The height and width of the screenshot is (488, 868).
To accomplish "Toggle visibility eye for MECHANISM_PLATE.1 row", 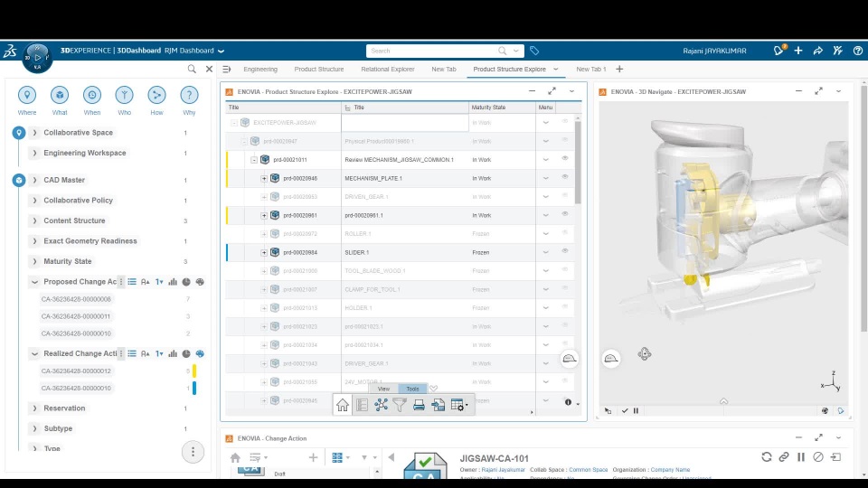I will click(564, 177).
